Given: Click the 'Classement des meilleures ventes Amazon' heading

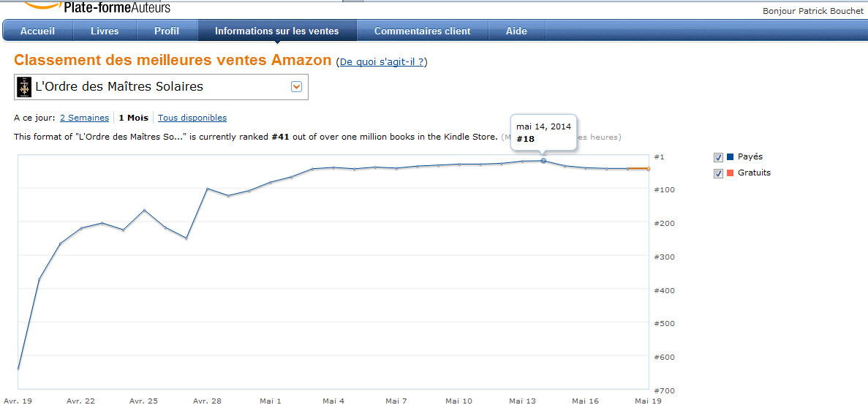Looking at the screenshot, I should coord(173,60).
